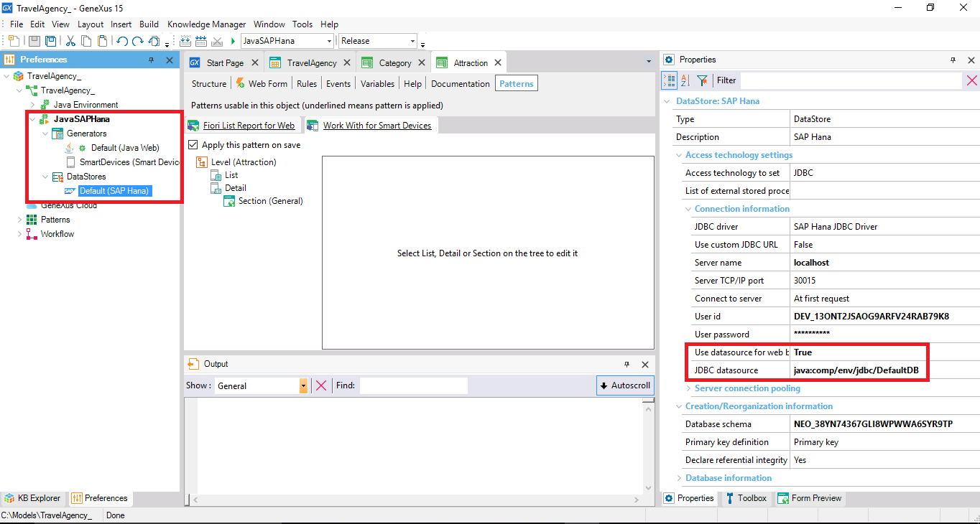Collapse Connection information section

688,209
